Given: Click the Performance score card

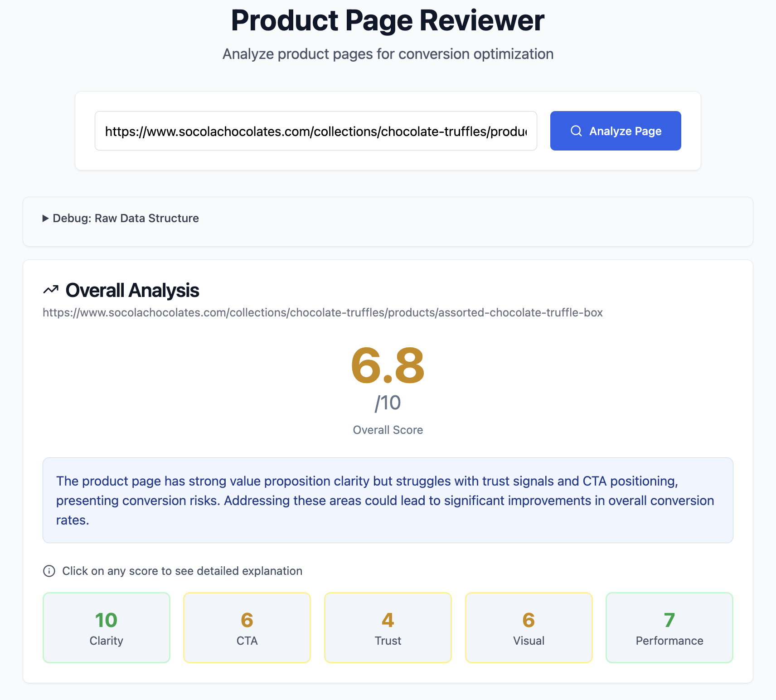Looking at the screenshot, I should point(669,628).
